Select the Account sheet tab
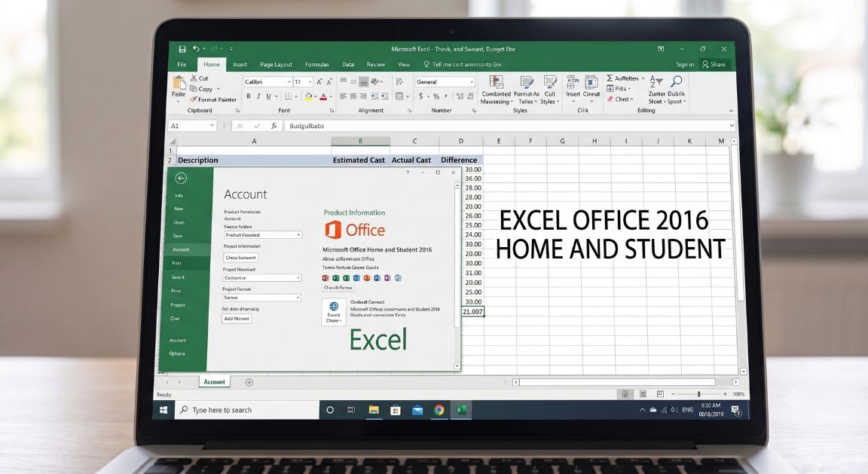The width and height of the screenshot is (868, 474). [214, 382]
